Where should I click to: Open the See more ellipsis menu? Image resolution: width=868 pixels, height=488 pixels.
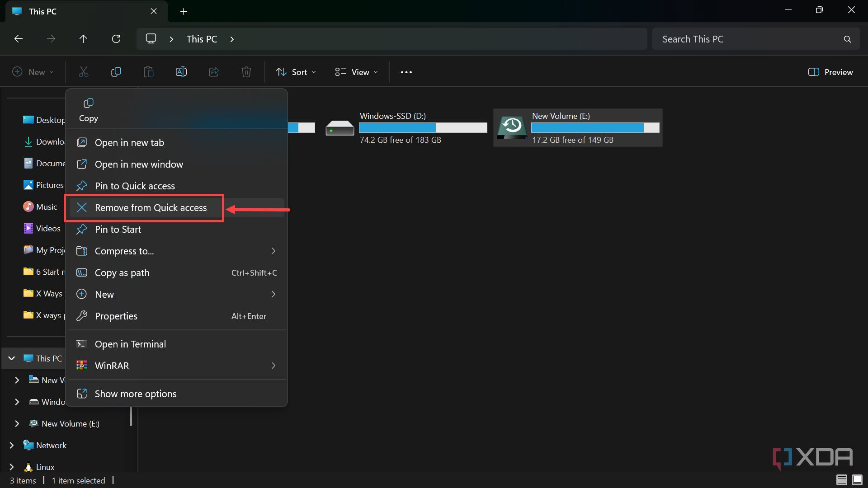pos(406,72)
